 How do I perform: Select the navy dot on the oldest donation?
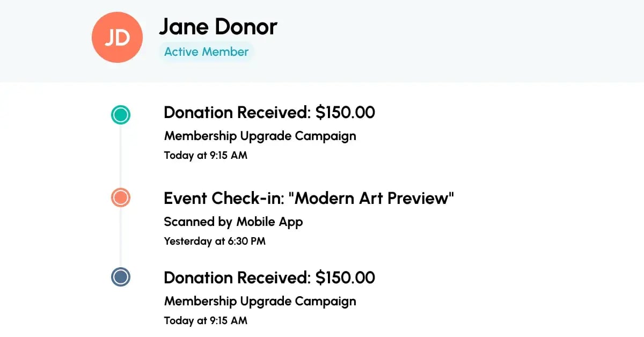pyautogui.click(x=120, y=278)
